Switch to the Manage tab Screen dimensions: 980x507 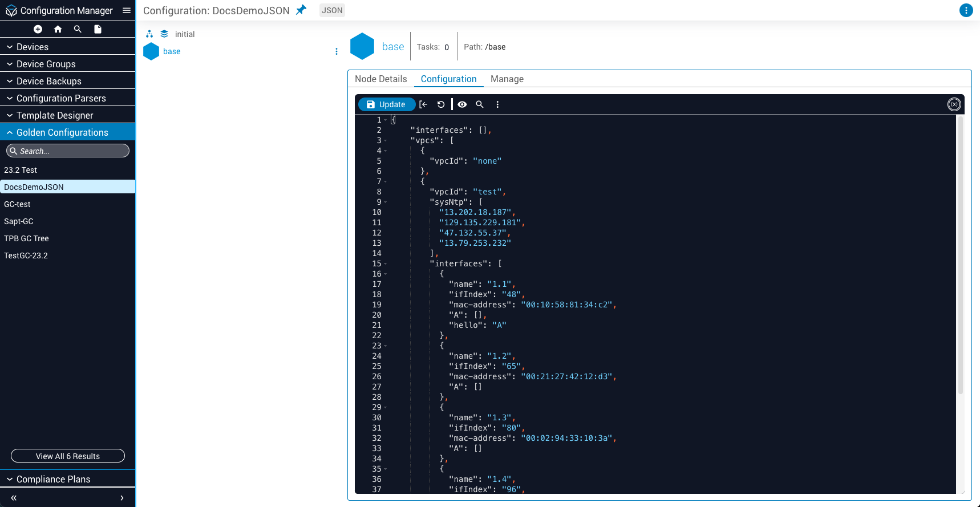pyautogui.click(x=507, y=79)
